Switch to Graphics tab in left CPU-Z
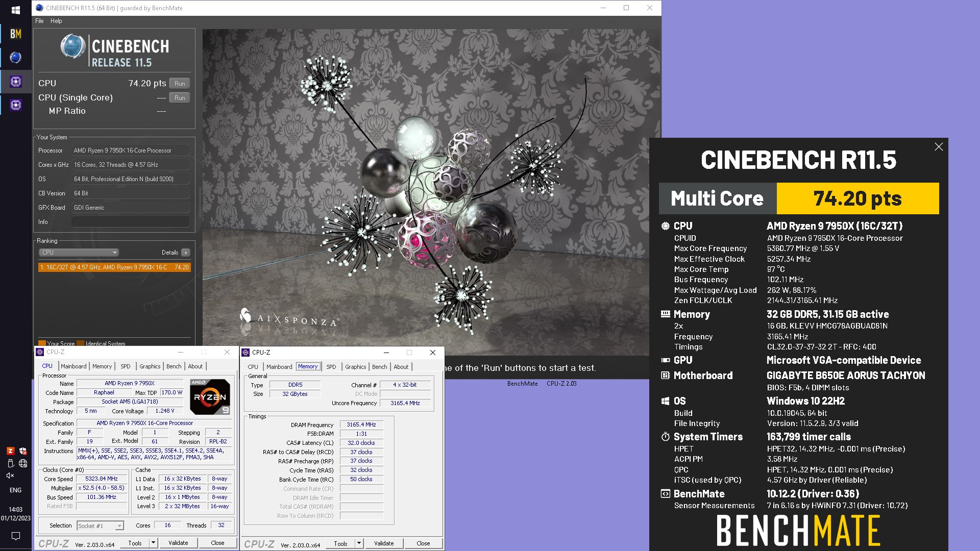 [x=150, y=366]
